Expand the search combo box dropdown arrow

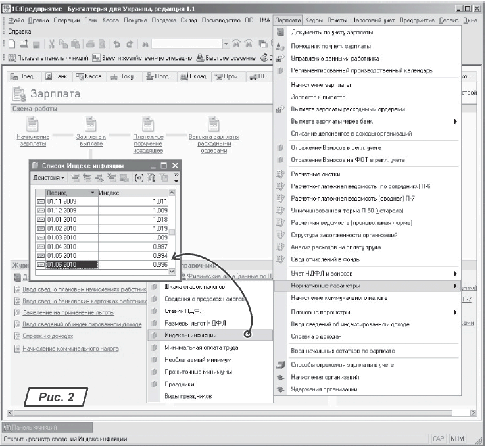pyautogui.click(x=227, y=44)
